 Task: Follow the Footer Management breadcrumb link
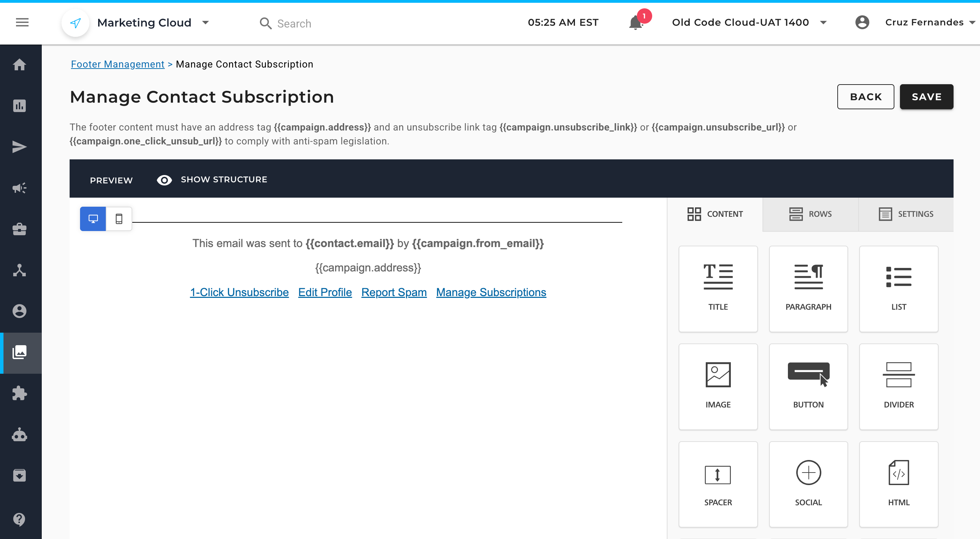[118, 64]
